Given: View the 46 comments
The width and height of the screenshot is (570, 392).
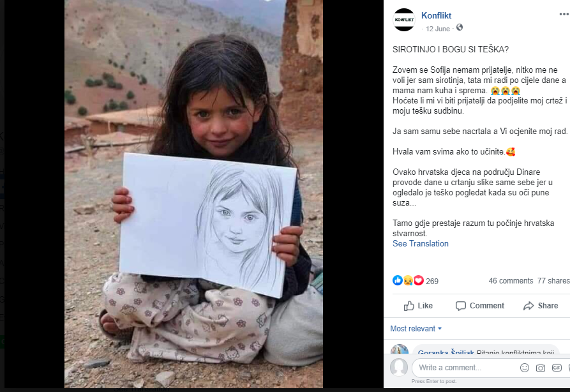Looking at the screenshot, I should pyautogui.click(x=511, y=281).
